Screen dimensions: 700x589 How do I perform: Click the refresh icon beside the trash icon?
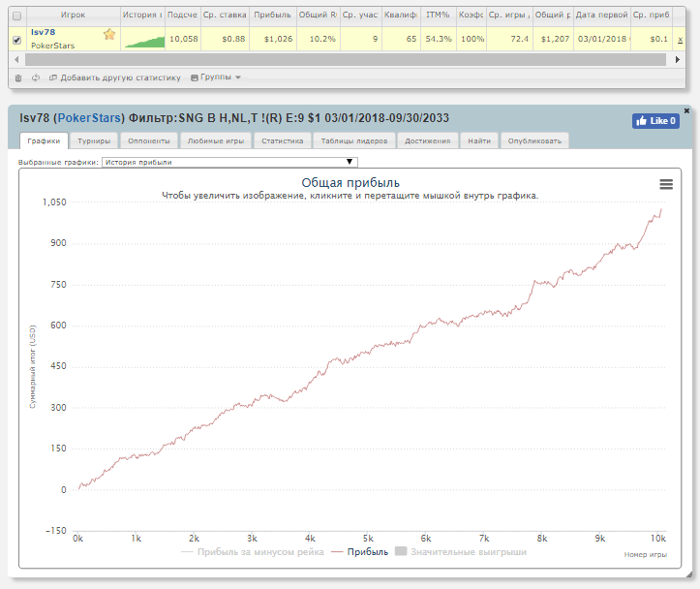36,77
